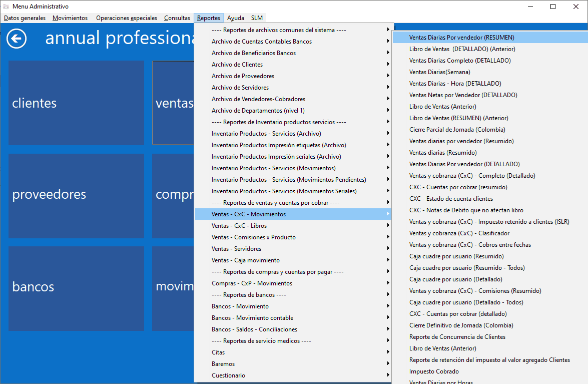Viewport: 588px width, 384px height.
Task: Choose Caja cuadre por usuario (Detallado)
Action: 455,279
